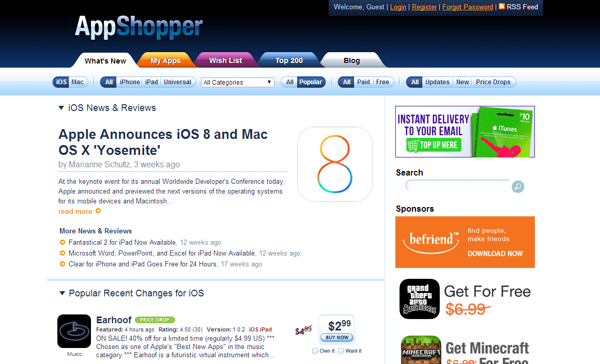The width and height of the screenshot is (600, 364).
Task: Click the Forgot Password link
Action: click(468, 7)
